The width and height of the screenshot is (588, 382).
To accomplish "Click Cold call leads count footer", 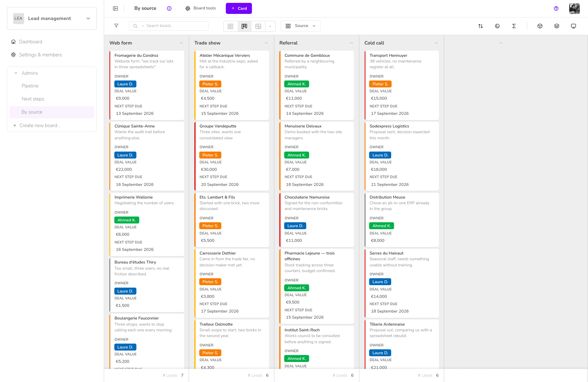I will pos(428,375).
